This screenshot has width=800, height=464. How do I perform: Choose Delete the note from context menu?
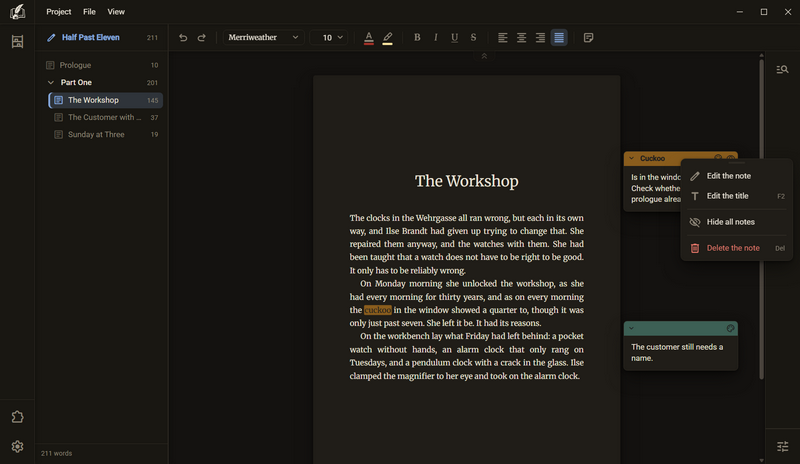pyautogui.click(x=737, y=248)
